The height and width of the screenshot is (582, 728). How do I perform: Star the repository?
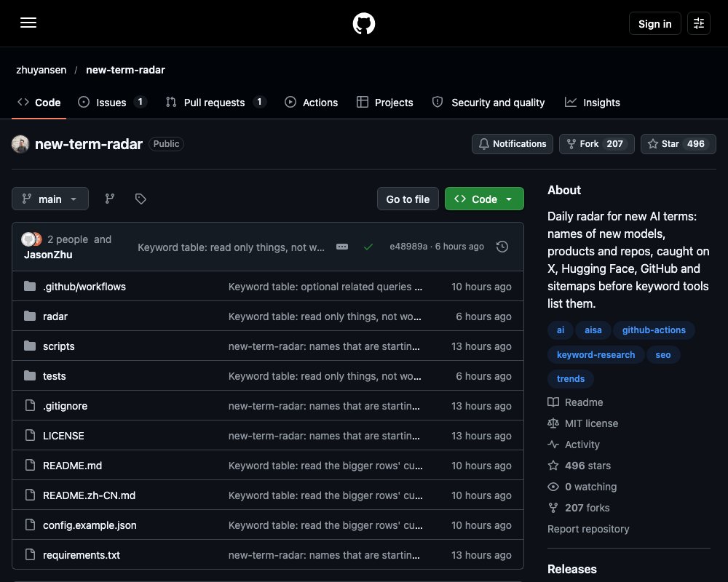[x=678, y=144]
